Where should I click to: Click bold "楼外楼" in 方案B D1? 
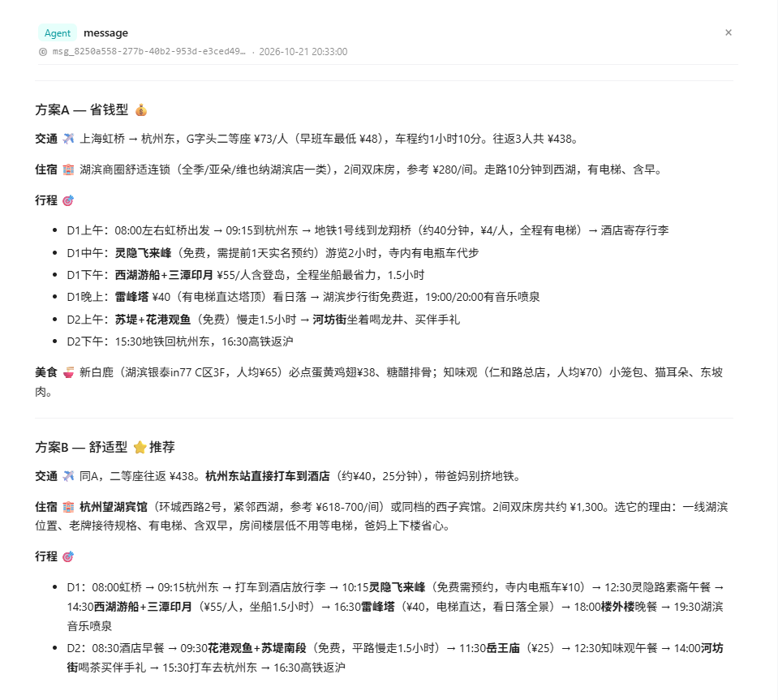click(618, 607)
